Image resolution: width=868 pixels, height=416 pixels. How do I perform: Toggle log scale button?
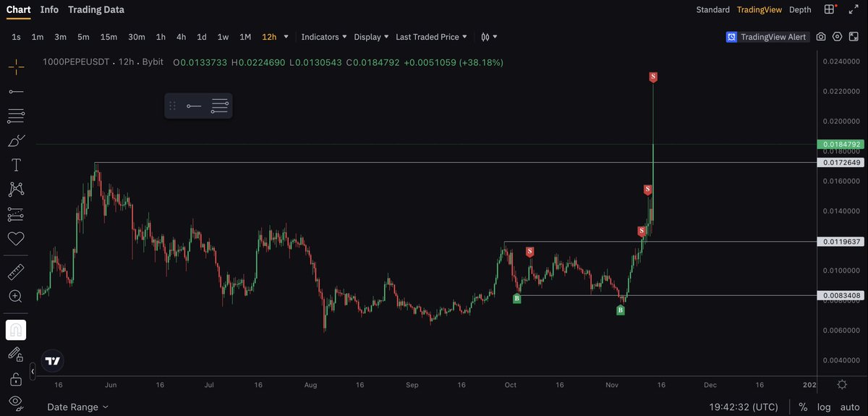pos(823,407)
